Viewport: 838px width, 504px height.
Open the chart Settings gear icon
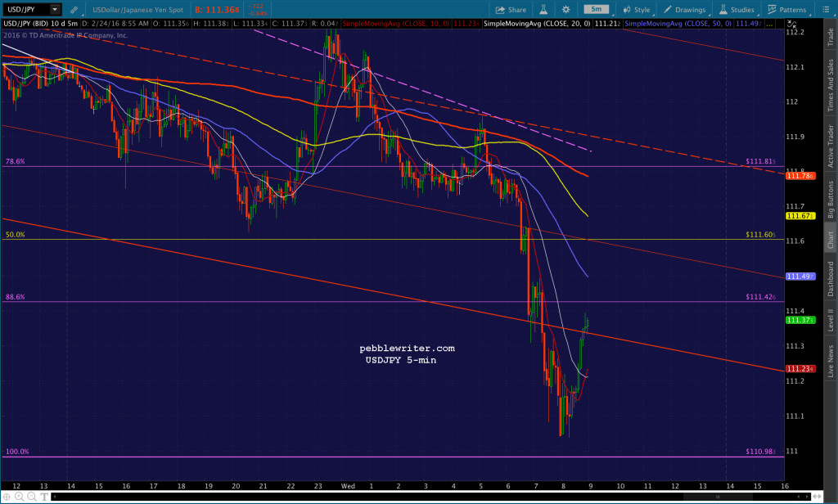tap(565, 9)
